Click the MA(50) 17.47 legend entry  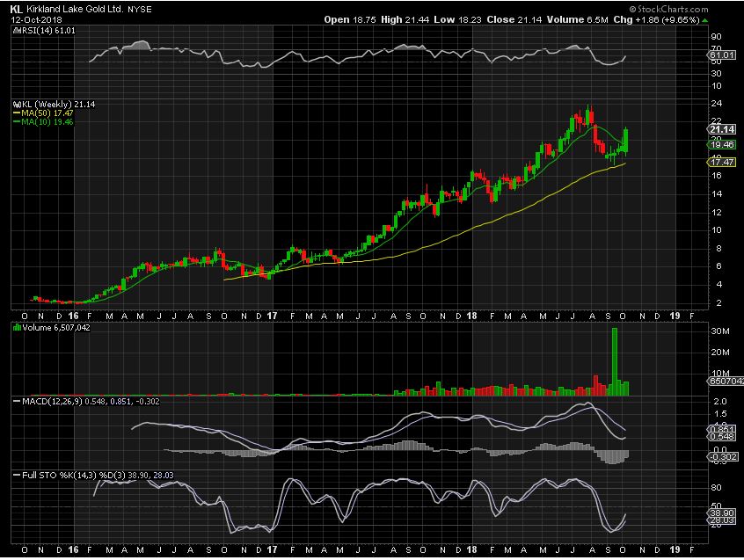click(47, 113)
